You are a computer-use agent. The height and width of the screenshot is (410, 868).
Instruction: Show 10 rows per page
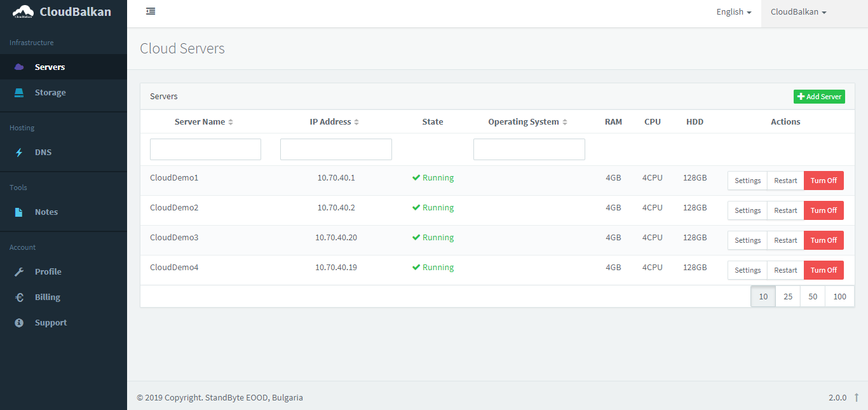pyautogui.click(x=763, y=296)
